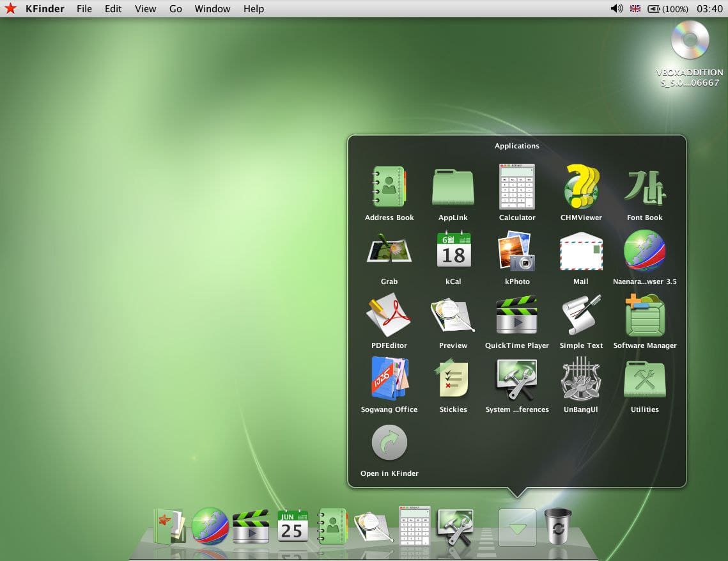The height and width of the screenshot is (561, 728).
Task: Open the Utilities folder
Action: coord(644,379)
